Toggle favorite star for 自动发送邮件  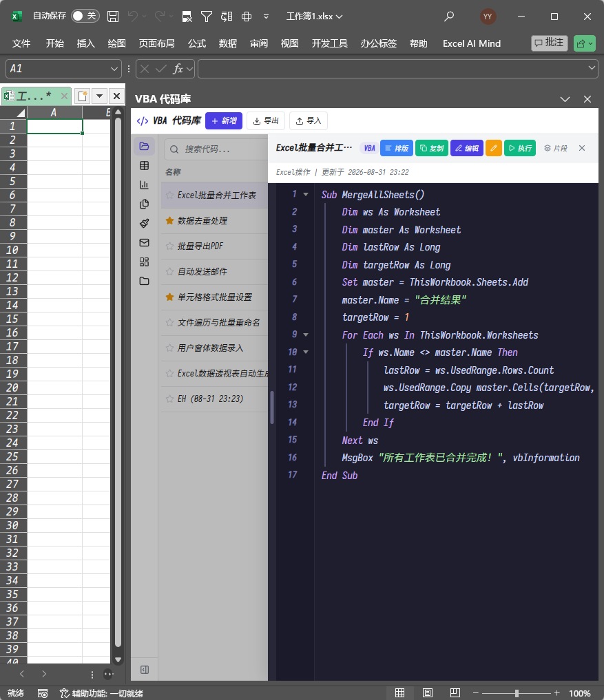click(x=169, y=271)
